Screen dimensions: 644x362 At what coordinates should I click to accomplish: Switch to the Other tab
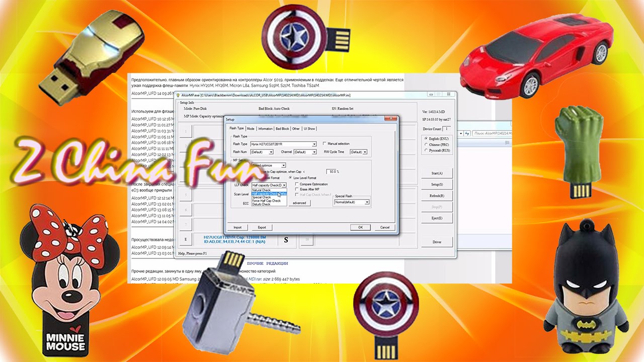pyautogui.click(x=296, y=129)
